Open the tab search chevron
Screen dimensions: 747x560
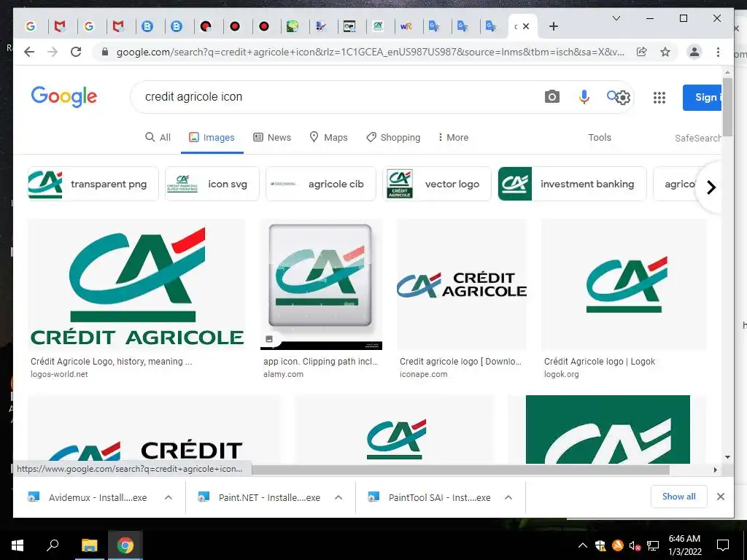pyautogui.click(x=616, y=18)
